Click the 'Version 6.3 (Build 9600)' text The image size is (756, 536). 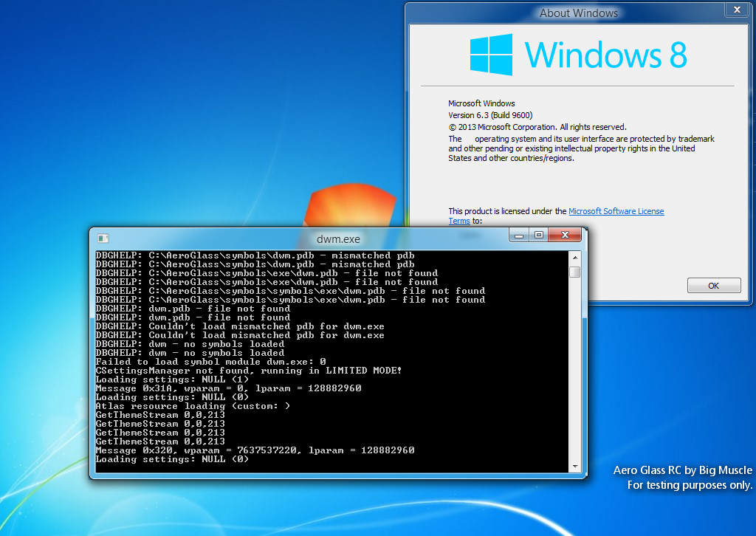coord(490,115)
